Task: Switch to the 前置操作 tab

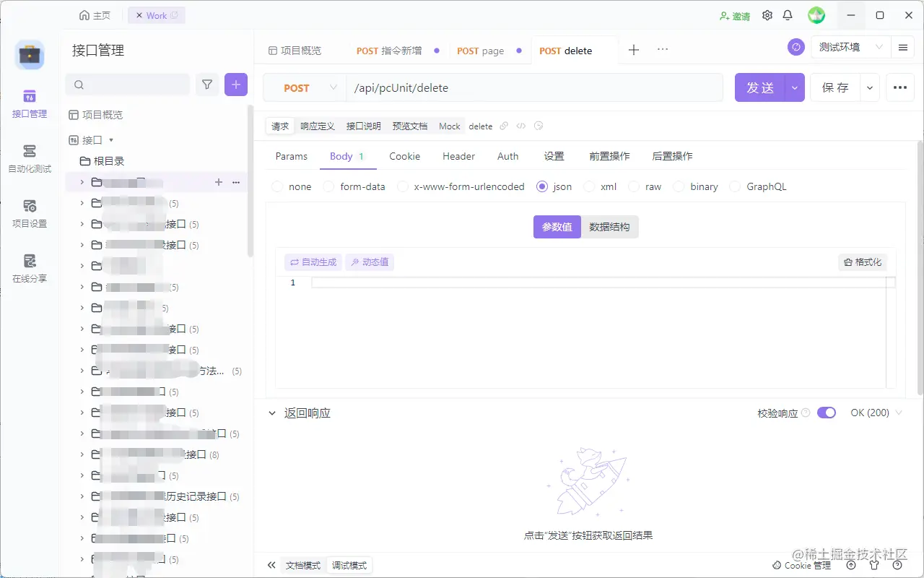Action: click(x=610, y=156)
